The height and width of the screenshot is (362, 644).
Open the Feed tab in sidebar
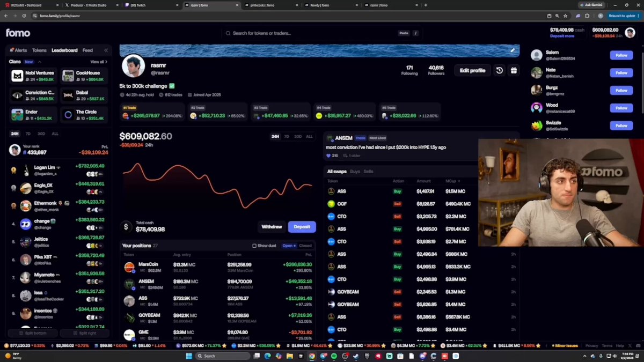pyautogui.click(x=87, y=50)
